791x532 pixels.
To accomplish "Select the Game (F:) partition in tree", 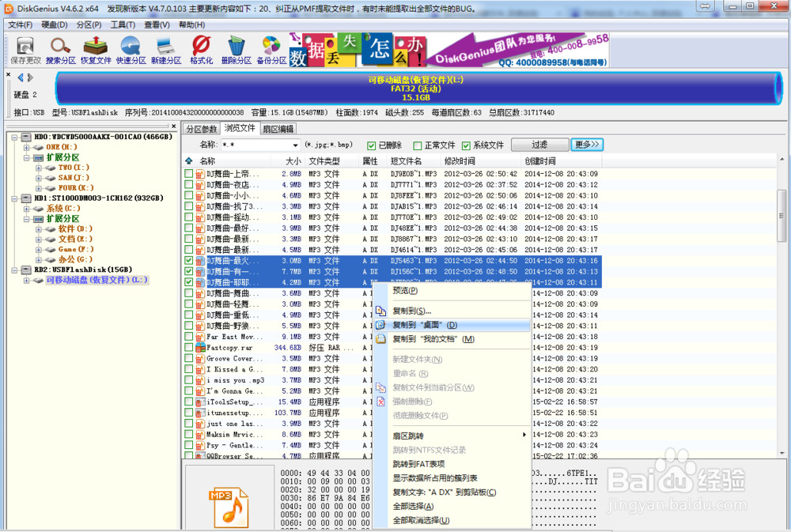I will tap(76, 249).
